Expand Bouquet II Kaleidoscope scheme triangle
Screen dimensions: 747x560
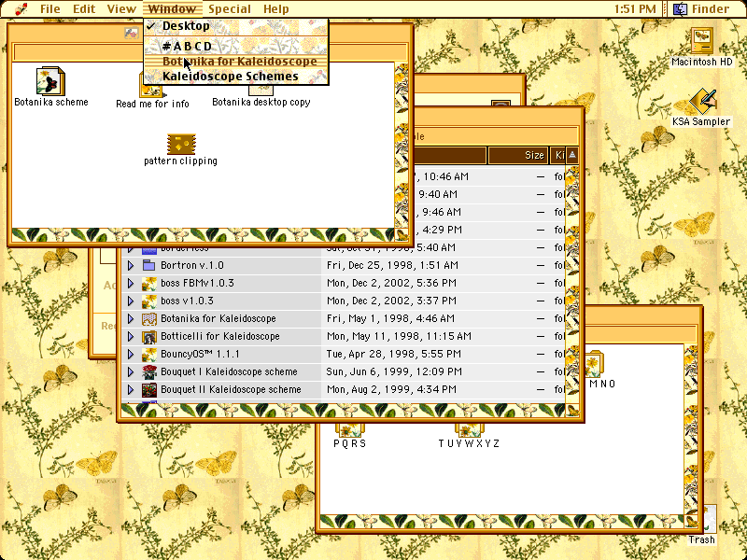click(131, 390)
